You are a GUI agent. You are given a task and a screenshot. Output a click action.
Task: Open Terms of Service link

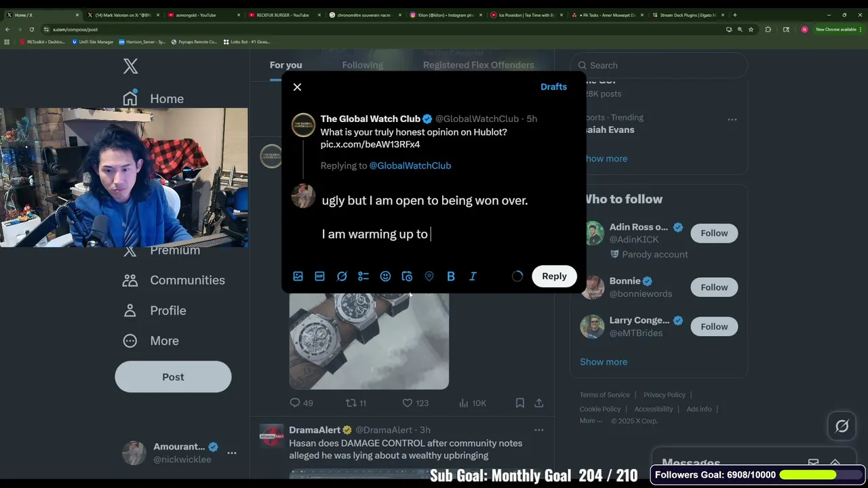[x=604, y=395]
